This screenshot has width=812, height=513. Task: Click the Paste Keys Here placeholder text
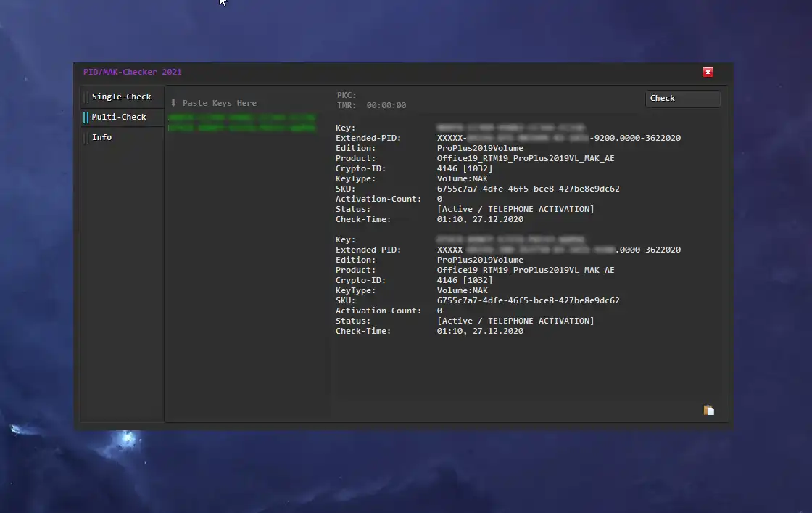[220, 103]
